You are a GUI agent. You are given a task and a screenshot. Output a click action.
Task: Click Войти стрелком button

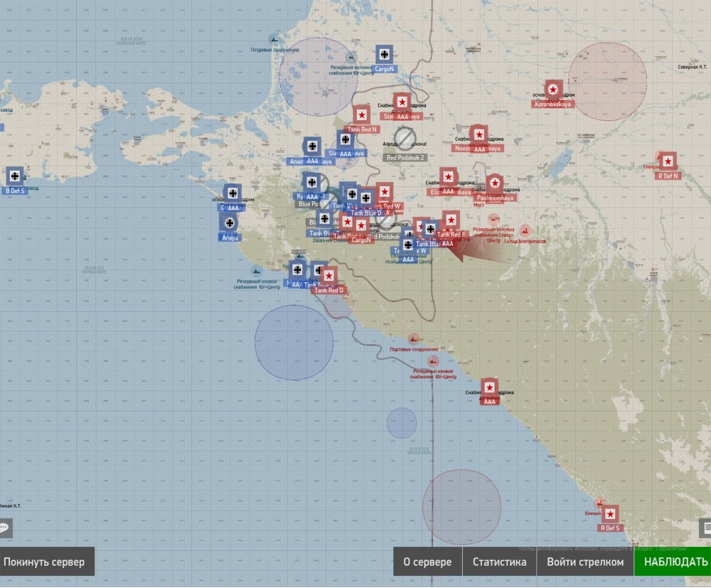coord(585,561)
